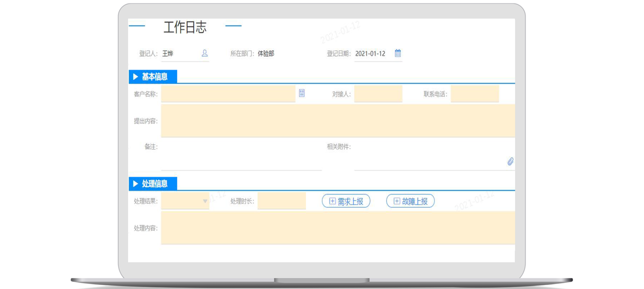Click the paperclip attachment icon
Screen dimensions: 644x289
(510, 161)
